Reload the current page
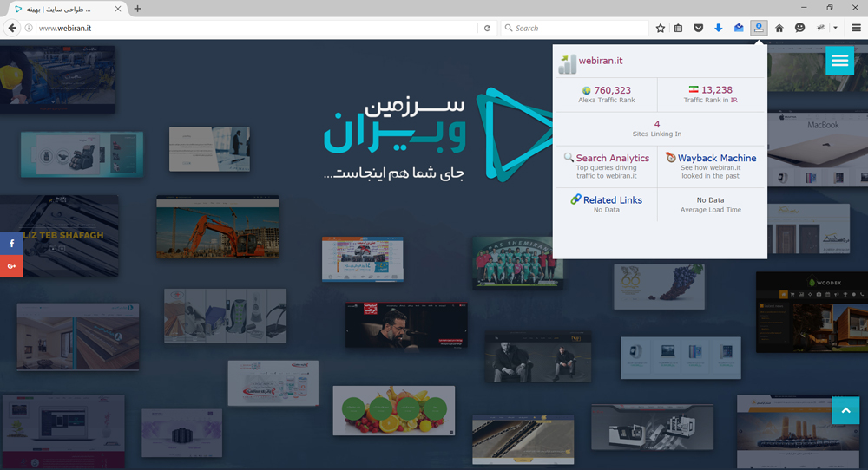The height and width of the screenshot is (470, 868). pos(488,28)
